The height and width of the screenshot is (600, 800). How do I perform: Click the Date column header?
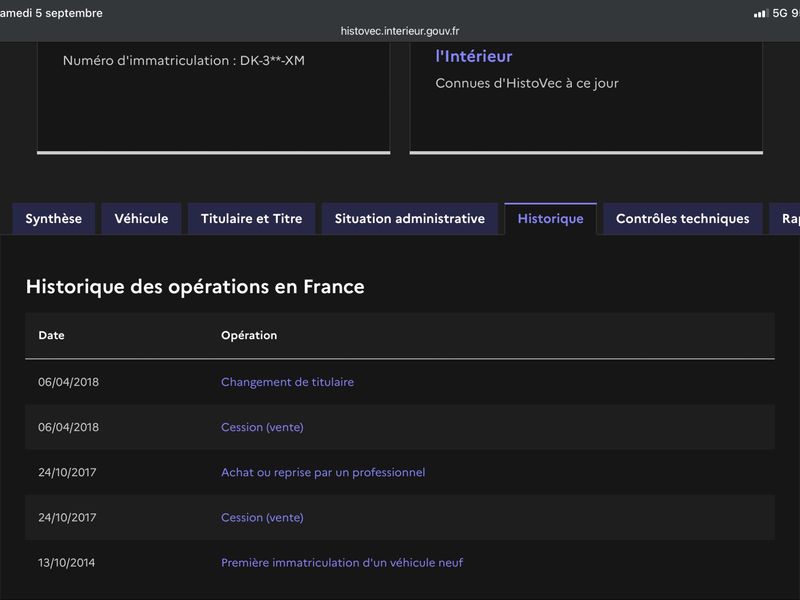pyautogui.click(x=52, y=335)
